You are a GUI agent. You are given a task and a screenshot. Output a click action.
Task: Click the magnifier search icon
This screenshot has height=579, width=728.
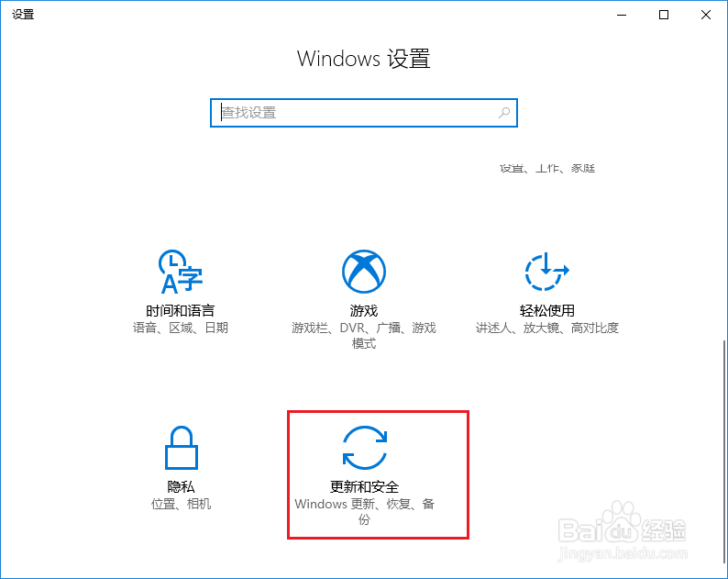[x=504, y=113]
